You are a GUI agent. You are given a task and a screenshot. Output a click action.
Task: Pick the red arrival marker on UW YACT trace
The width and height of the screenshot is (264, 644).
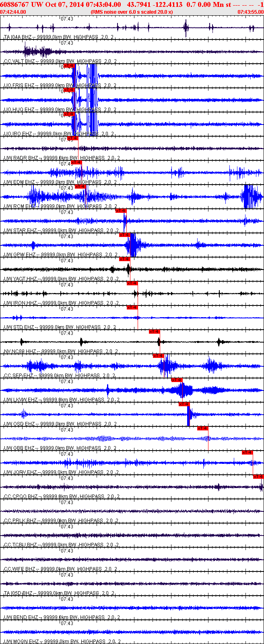coord(124,259)
